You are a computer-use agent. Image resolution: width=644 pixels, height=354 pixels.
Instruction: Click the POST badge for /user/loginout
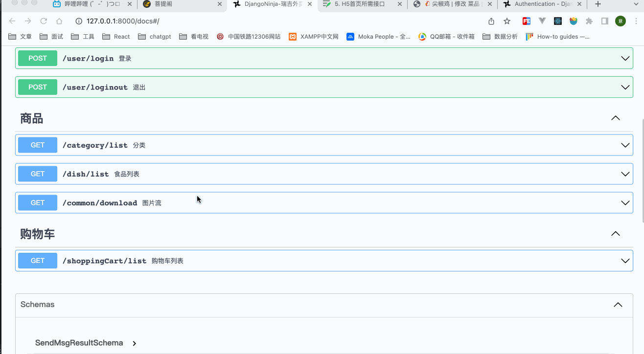38,87
